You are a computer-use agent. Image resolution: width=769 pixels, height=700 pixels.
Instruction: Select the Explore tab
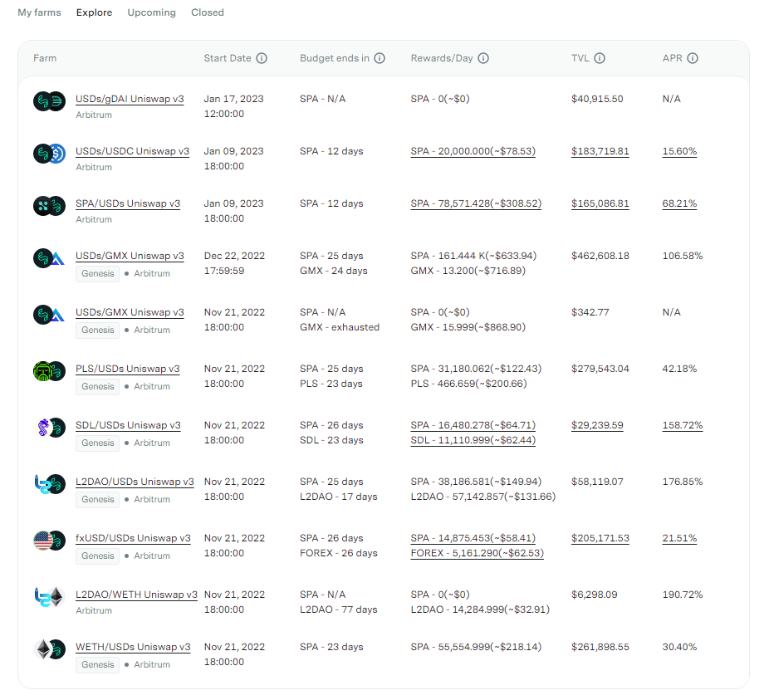(94, 12)
